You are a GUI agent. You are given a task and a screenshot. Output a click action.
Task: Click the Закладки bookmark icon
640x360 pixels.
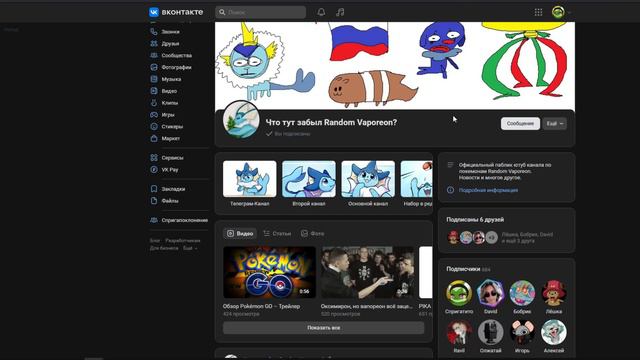(154, 189)
